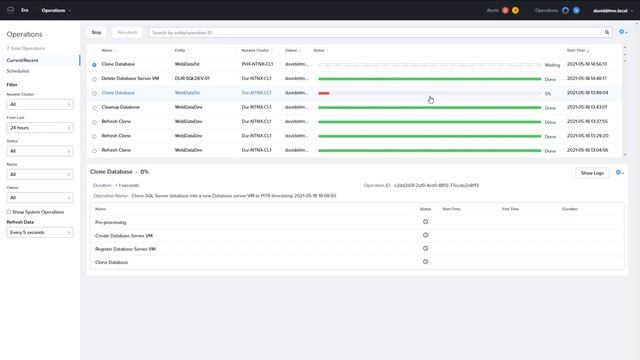This screenshot has width=640, height=360.
Task: Select the Delete Database Server VM radio
Action: (94, 79)
